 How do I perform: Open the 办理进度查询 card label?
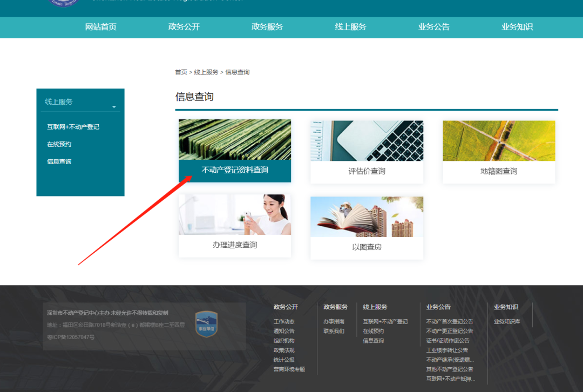[x=235, y=245]
